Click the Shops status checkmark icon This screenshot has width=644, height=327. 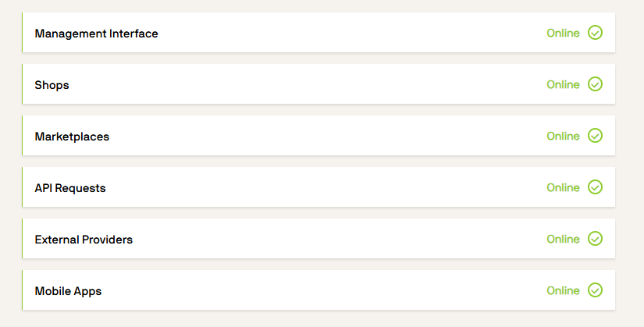(595, 84)
